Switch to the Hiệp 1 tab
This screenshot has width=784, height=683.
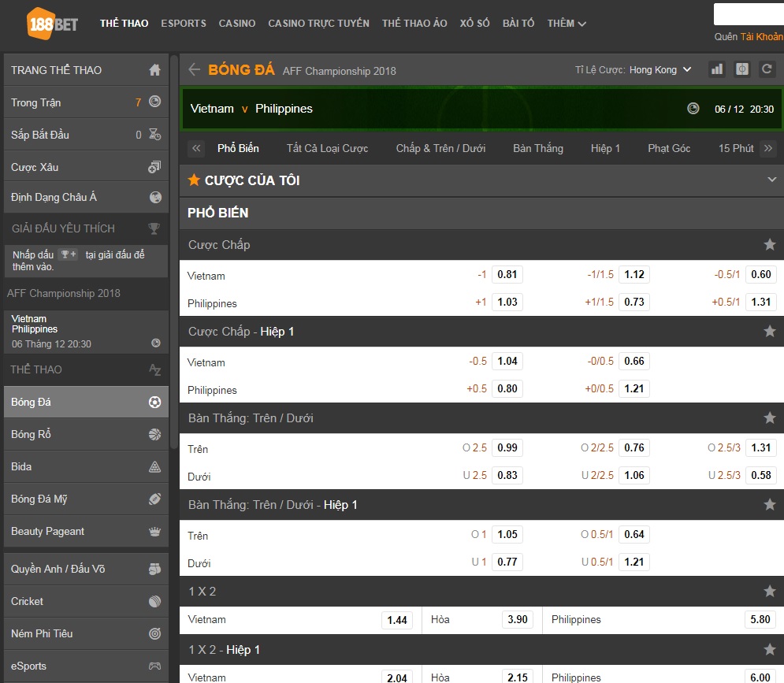[605, 149]
